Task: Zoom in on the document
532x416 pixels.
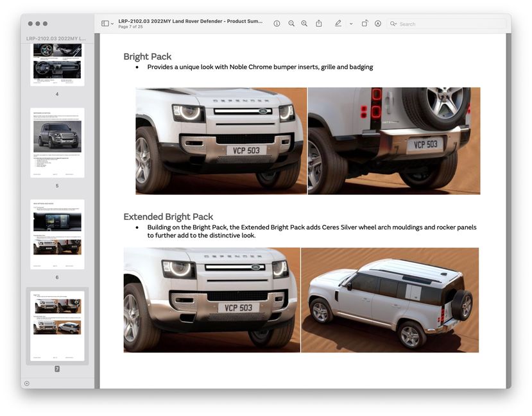Action: 304,23
